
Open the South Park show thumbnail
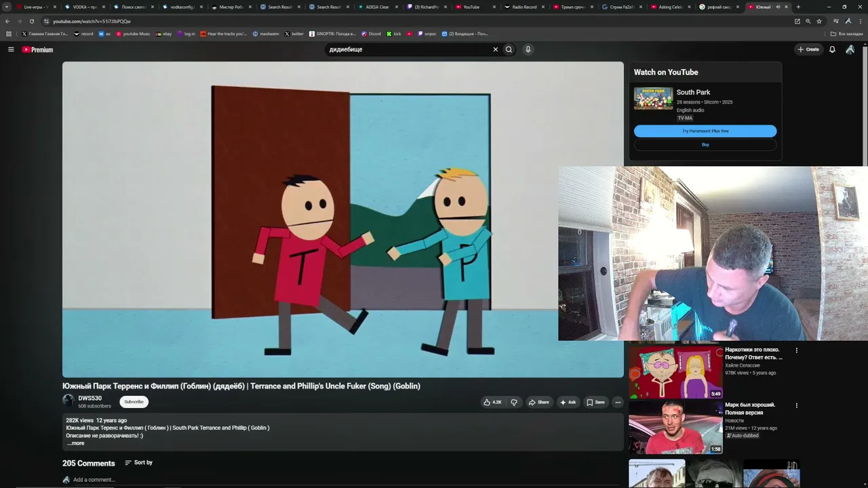coord(653,98)
